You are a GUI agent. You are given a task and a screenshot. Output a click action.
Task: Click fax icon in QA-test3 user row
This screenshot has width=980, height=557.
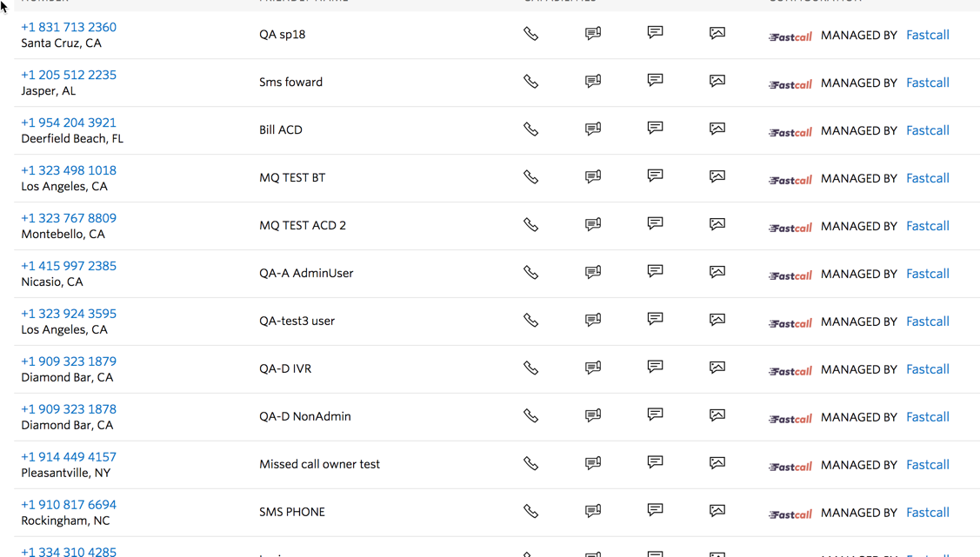593,321
